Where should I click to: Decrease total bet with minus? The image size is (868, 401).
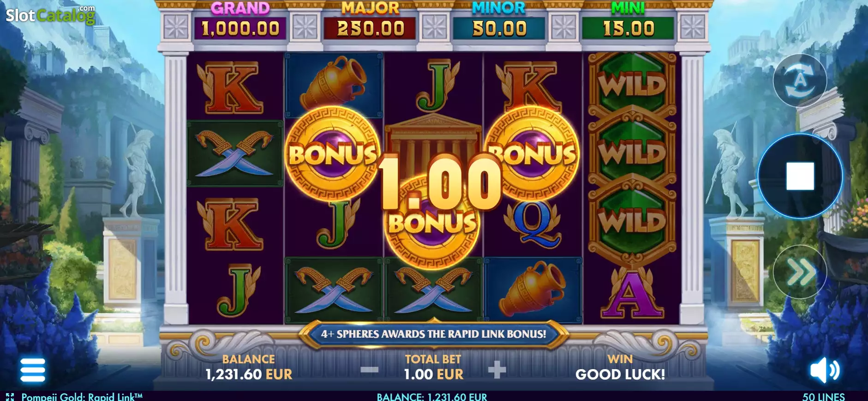[x=369, y=370]
